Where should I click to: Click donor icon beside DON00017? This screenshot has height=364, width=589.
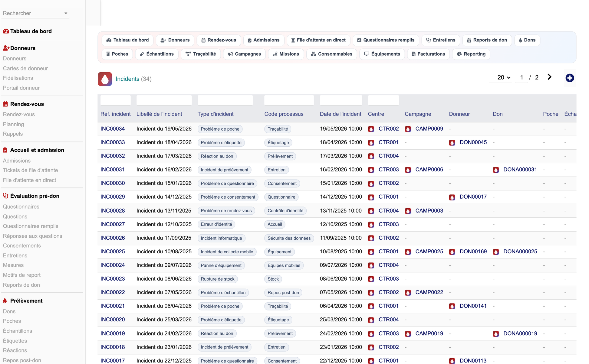(452, 197)
